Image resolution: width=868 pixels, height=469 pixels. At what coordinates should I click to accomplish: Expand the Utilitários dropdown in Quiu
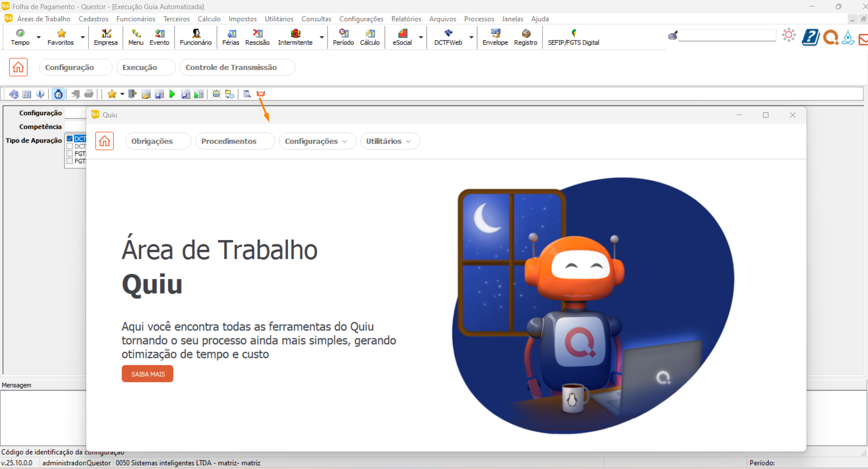pyautogui.click(x=389, y=141)
